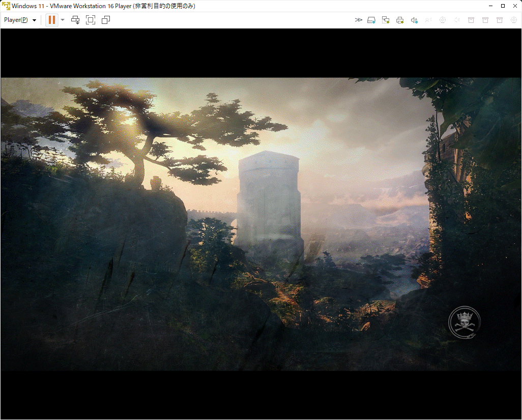This screenshot has width=522, height=420.
Task: Expand the double-chevron device toolbar arrow
Action: tap(359, 20)
